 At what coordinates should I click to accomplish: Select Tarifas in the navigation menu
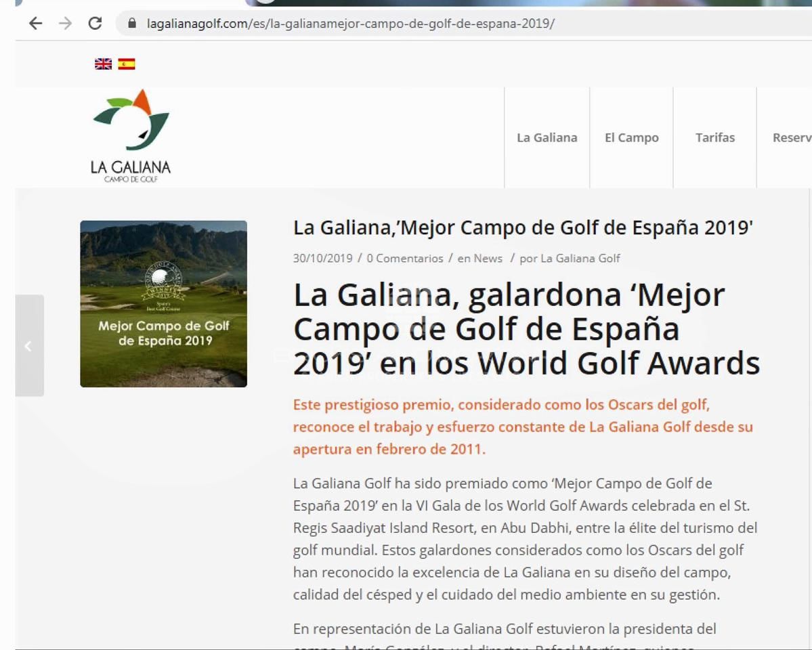(x=714, y=138)
